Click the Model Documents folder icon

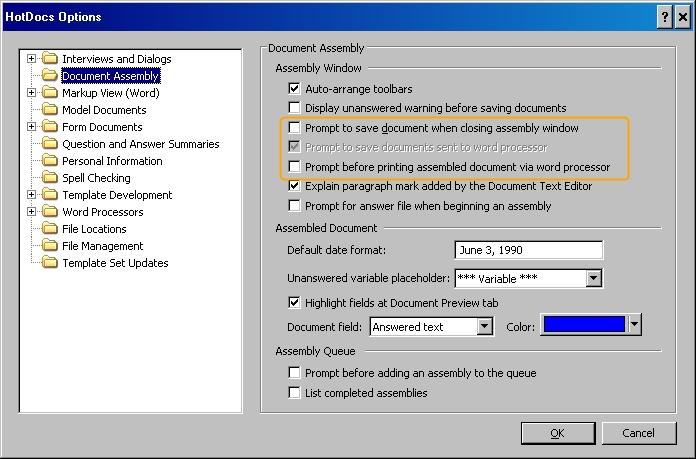[x=50, y=110]
